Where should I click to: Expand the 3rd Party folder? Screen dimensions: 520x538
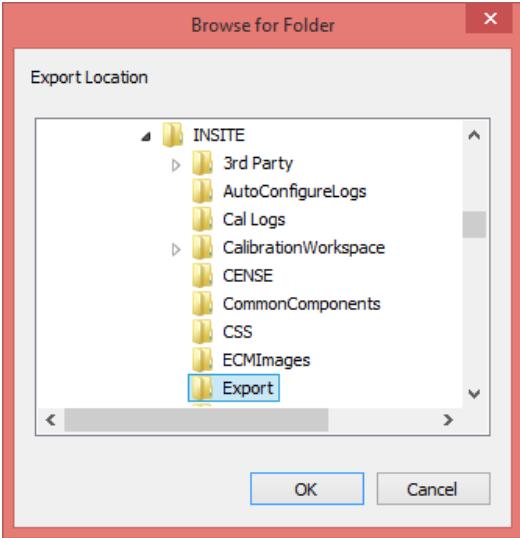176,165
